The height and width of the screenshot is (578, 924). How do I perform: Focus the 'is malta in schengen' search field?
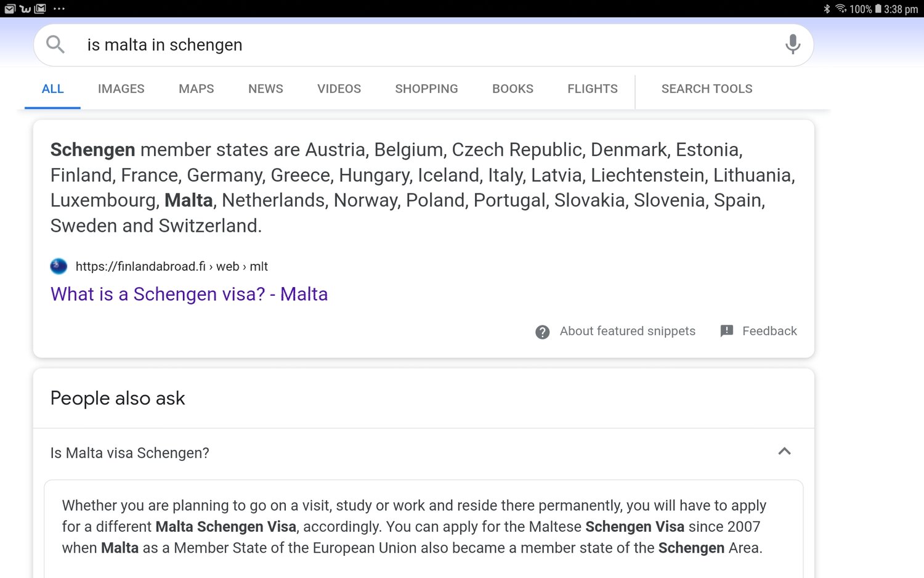tap(424, 45)
